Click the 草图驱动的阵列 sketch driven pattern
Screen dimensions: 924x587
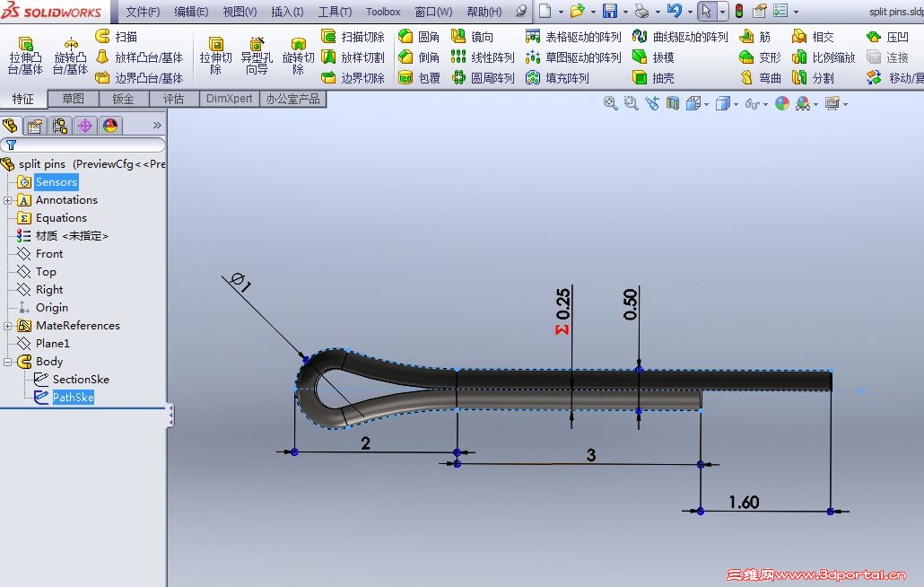573,57
